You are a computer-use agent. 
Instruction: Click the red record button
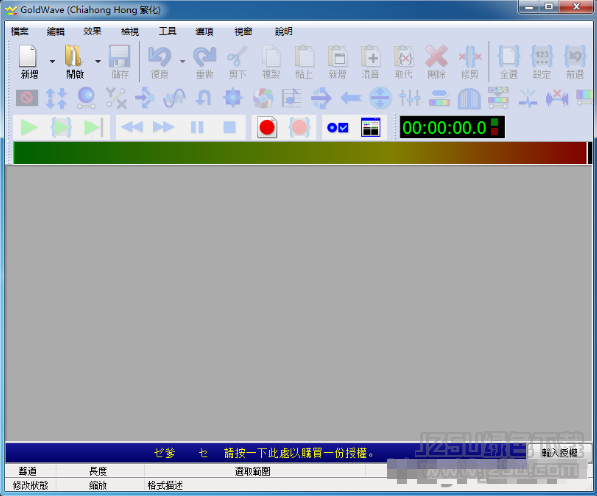[x=267, y=128]
